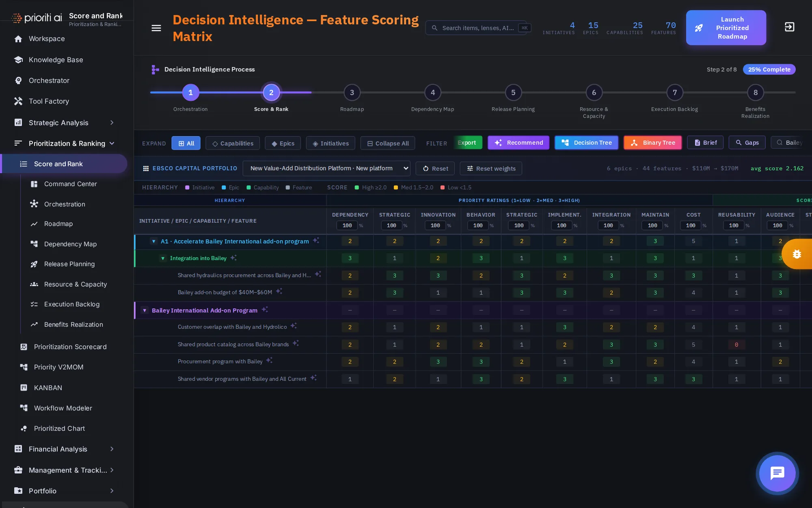Click the logout exit icon
This screenshot has width=812, height=508.
click(x=789, y=27)
